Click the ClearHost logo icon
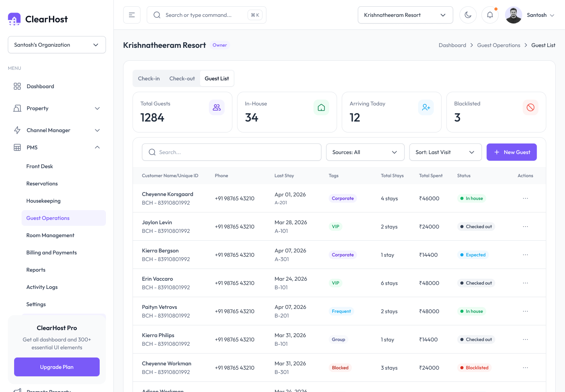The width and height of the screenshot is (565, 392). pos(14,19)
